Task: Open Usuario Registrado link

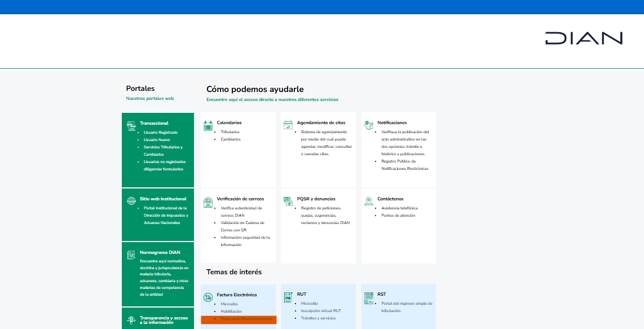Action: 161,133
